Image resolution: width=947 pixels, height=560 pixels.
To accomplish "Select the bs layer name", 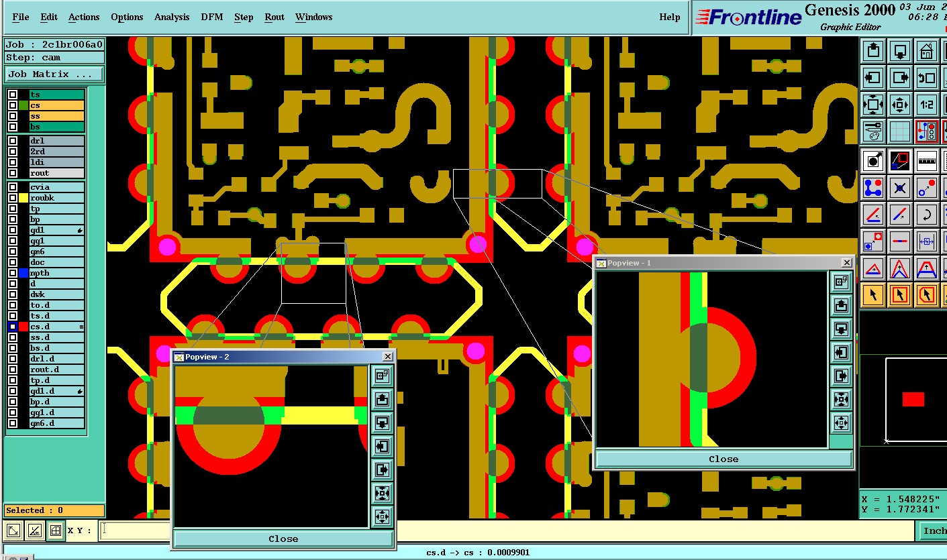I will [56, 127].
